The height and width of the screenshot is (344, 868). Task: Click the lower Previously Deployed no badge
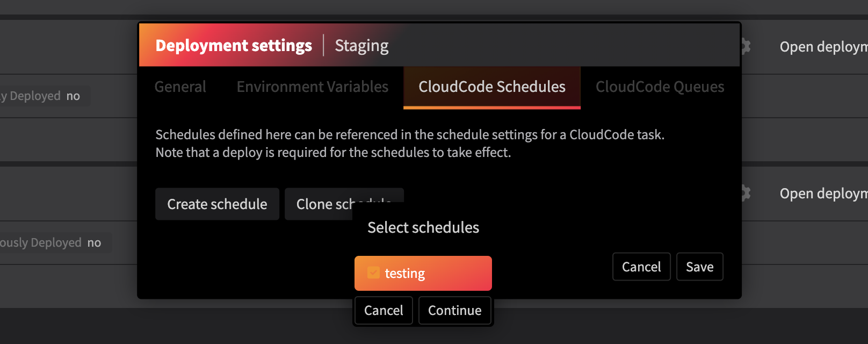click(x=54, y=243)
